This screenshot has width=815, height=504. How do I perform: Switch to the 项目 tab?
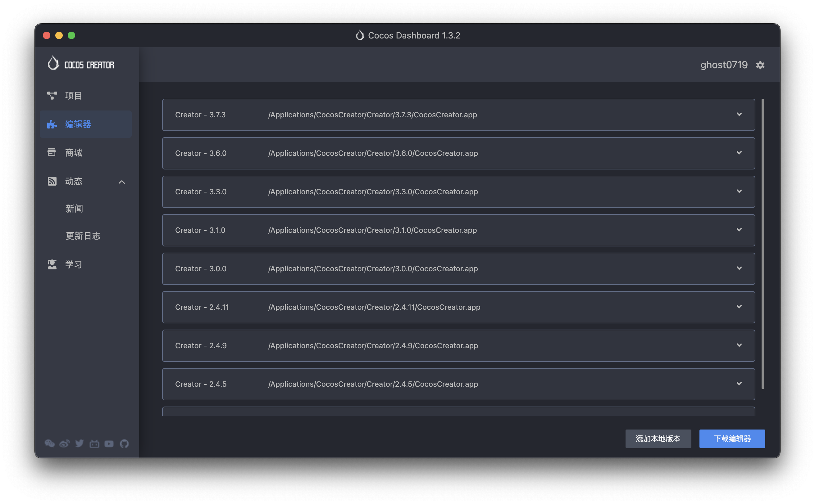(73, 96)
